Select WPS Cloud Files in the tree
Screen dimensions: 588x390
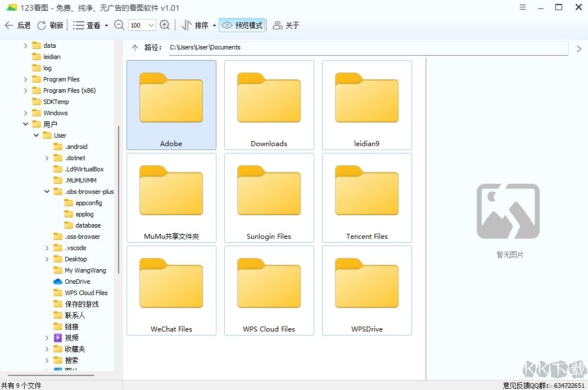(x=80, y=293)
